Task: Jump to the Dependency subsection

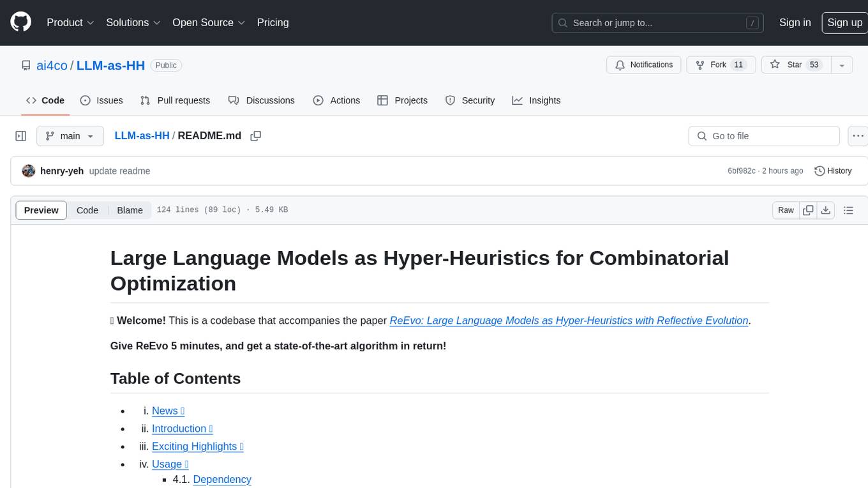Action: coord(222,480)
